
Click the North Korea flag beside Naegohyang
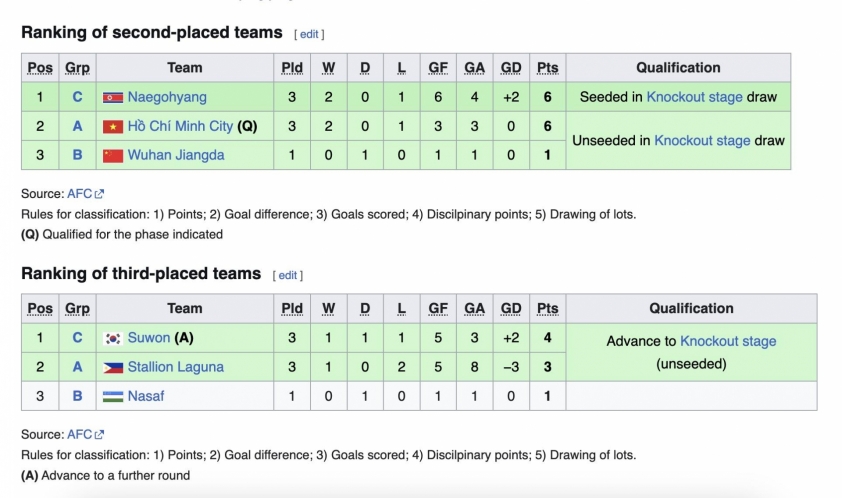click(113, 97)
